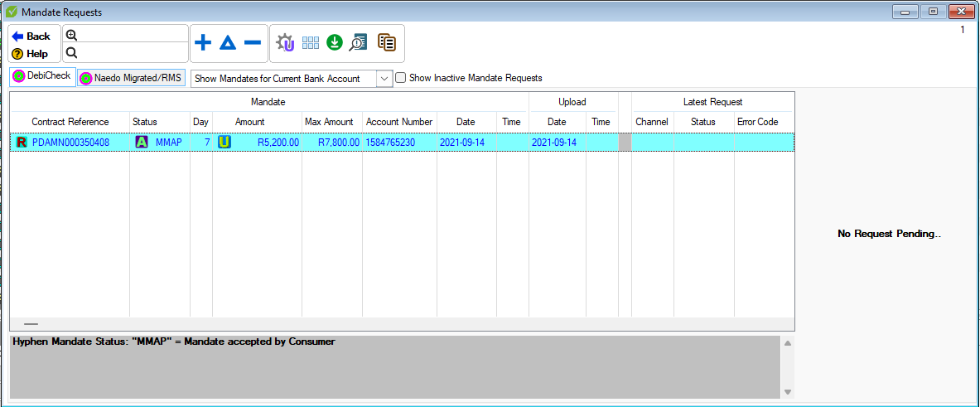980x407 pixels.
Task: Click the blue triangle amend icon
Action: click(228, 43)
